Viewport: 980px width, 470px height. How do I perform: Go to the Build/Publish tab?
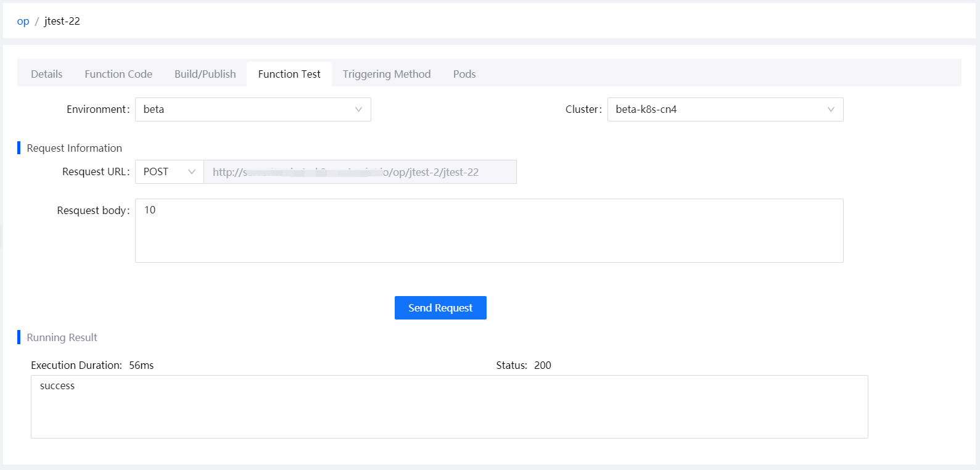[x=205, y=74]
